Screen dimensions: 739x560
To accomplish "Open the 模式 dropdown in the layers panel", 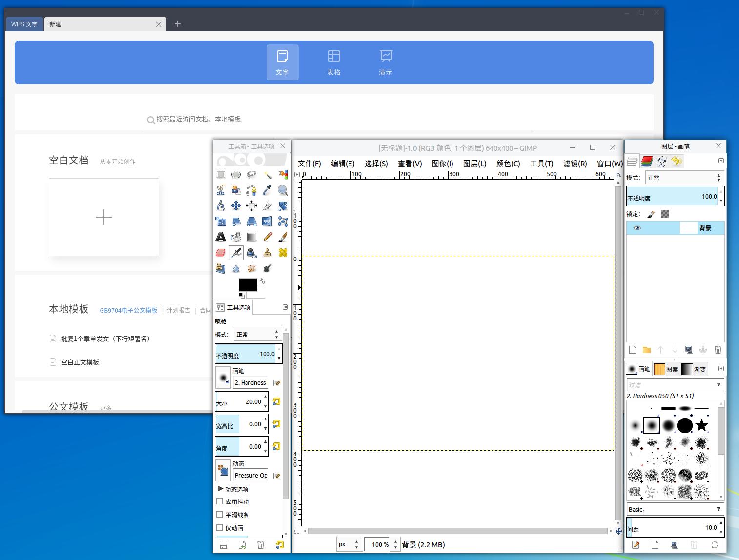I will (x=684, y=178).
